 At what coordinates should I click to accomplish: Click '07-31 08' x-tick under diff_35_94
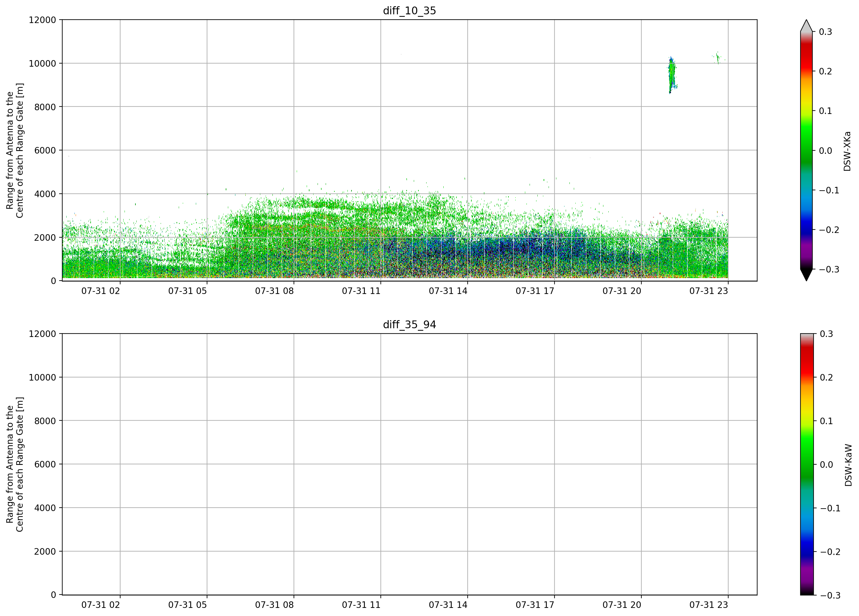(x=274, y=605)
